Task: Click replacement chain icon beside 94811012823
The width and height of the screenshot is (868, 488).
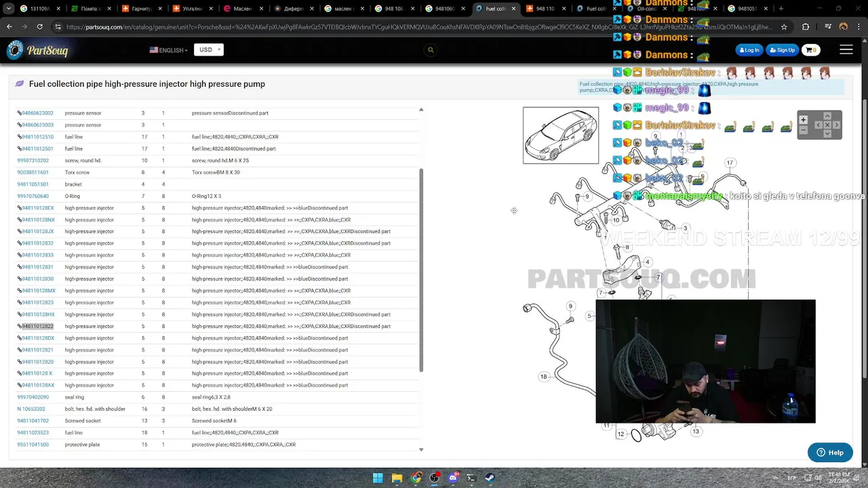Action: [20, 302]
